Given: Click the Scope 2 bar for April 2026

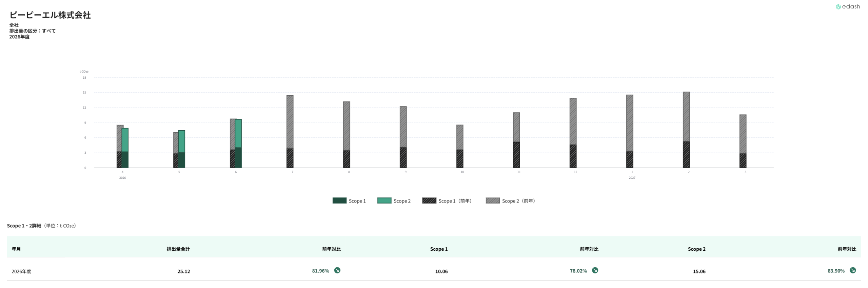Looking at the screenshot, I should tap(125, 140).
